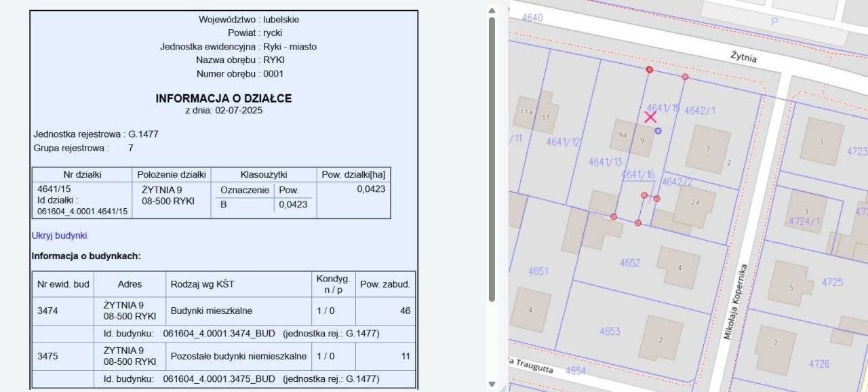Click the scrollbar down arrow
Screen dimensions: 868x392
pyautogui.click(x=492, y=384)
